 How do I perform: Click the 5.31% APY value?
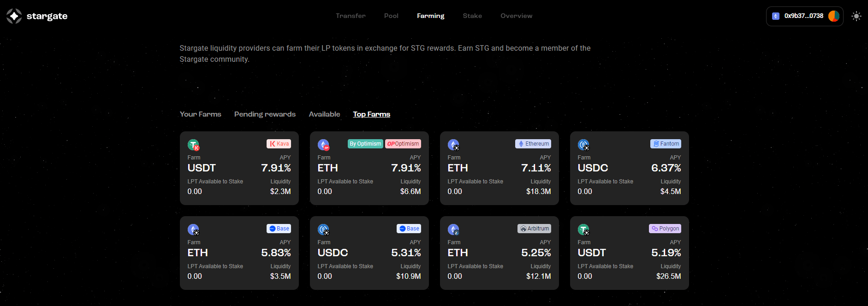[x=406, y=253]
